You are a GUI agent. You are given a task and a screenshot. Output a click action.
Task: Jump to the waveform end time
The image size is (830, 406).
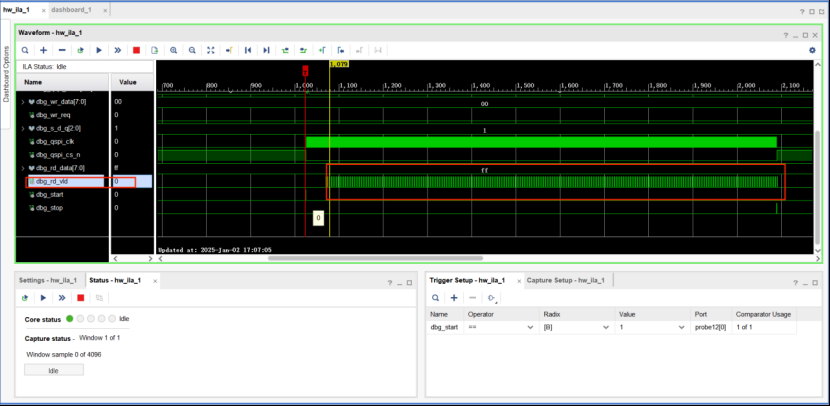tap(266, 50)
